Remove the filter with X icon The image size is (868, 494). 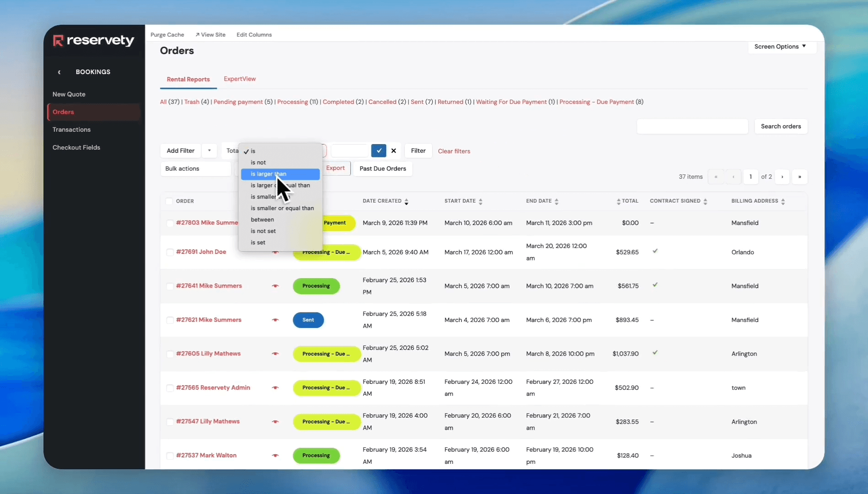point(394,150)
